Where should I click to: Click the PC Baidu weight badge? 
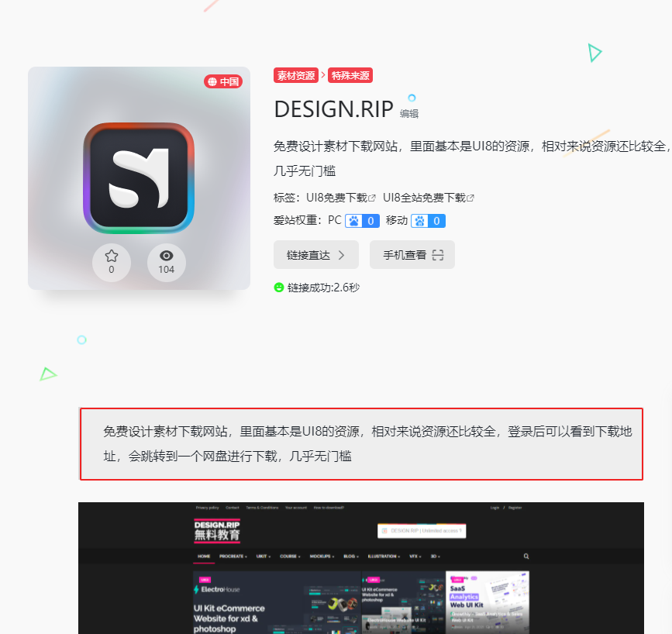coord(362,221)
